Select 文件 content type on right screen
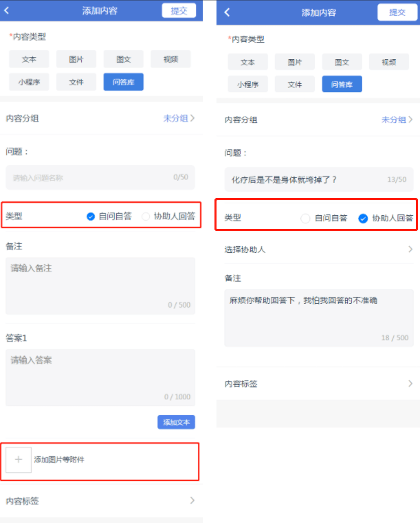 click(x=295, y=85)
